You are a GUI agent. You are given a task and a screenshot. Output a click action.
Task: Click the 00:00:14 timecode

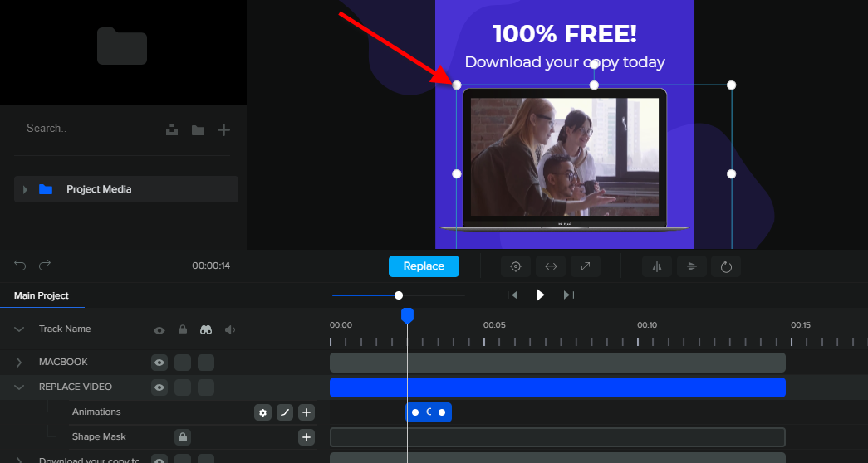click(x=211, y=266)
